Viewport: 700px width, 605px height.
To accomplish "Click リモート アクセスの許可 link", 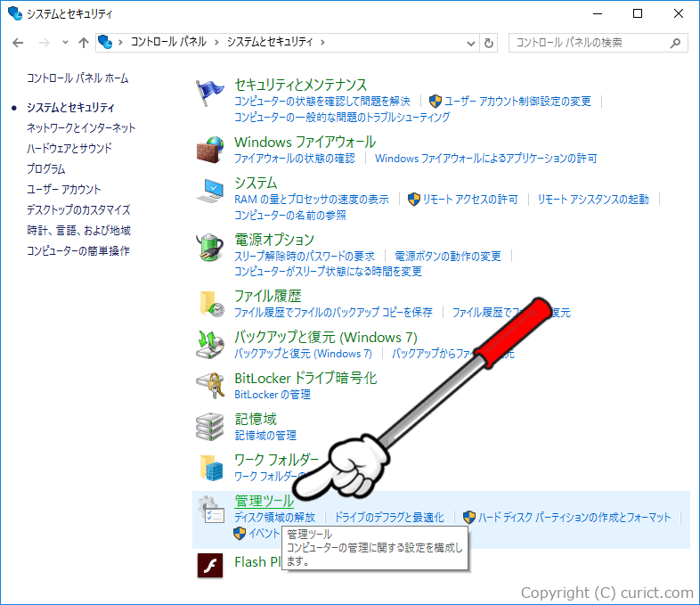I will point(470,199).
